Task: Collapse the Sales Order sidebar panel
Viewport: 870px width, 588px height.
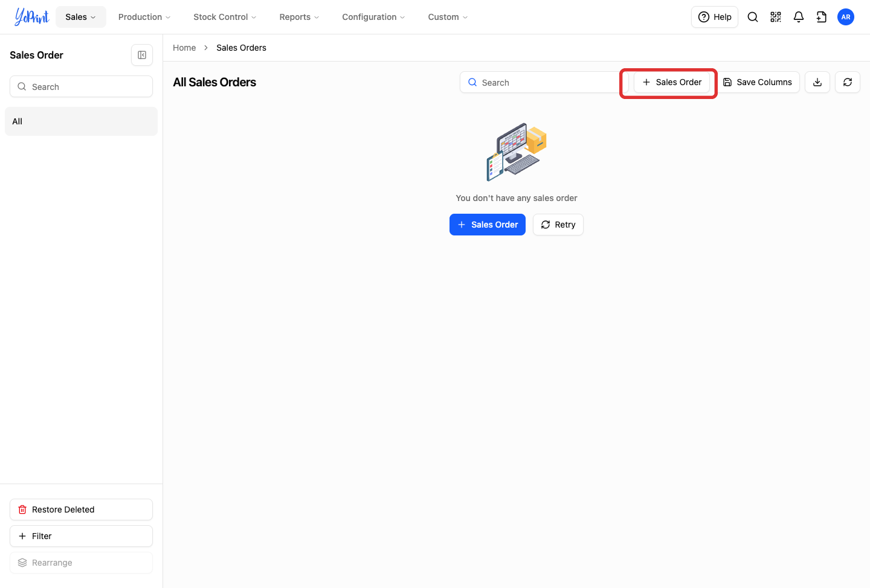Action: click(x=142, y=55)
